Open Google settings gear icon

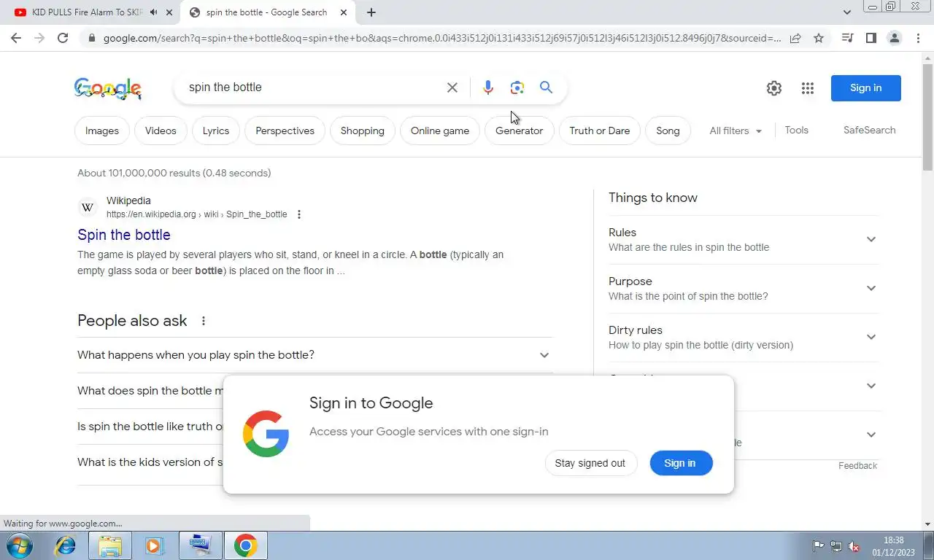pos(774,88)
